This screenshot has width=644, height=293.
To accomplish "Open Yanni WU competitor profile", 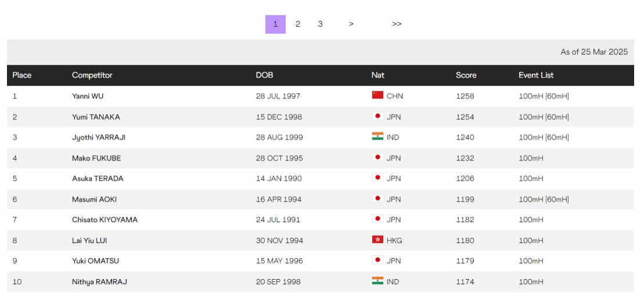I will coord(88,96).
